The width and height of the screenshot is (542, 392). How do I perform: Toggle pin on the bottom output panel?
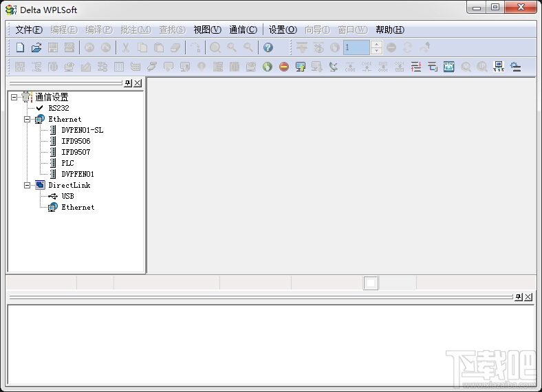(x=519, y=297)
